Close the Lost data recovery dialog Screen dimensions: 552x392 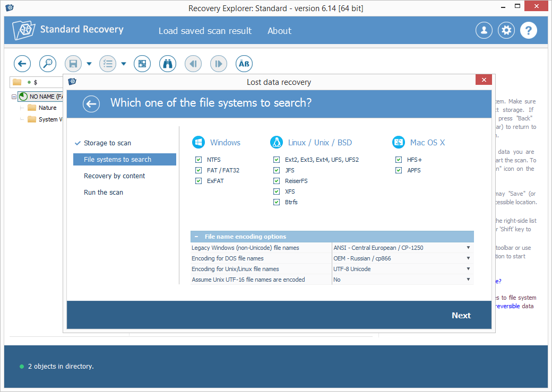click(484, 80)
